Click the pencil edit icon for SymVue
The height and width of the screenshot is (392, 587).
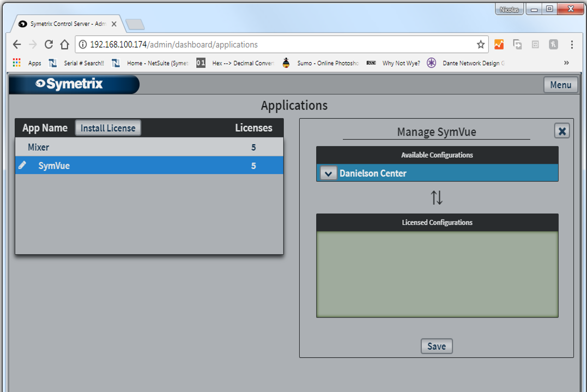22,165
